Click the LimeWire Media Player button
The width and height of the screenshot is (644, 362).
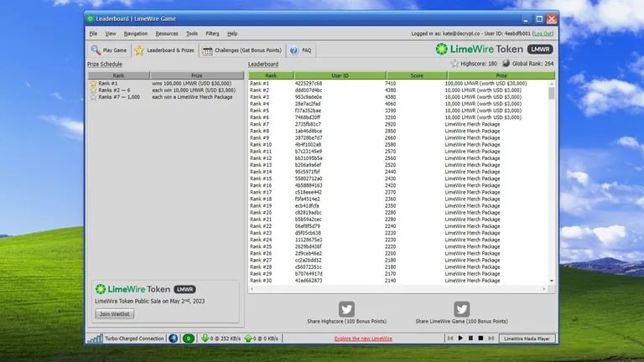point(527,339)
